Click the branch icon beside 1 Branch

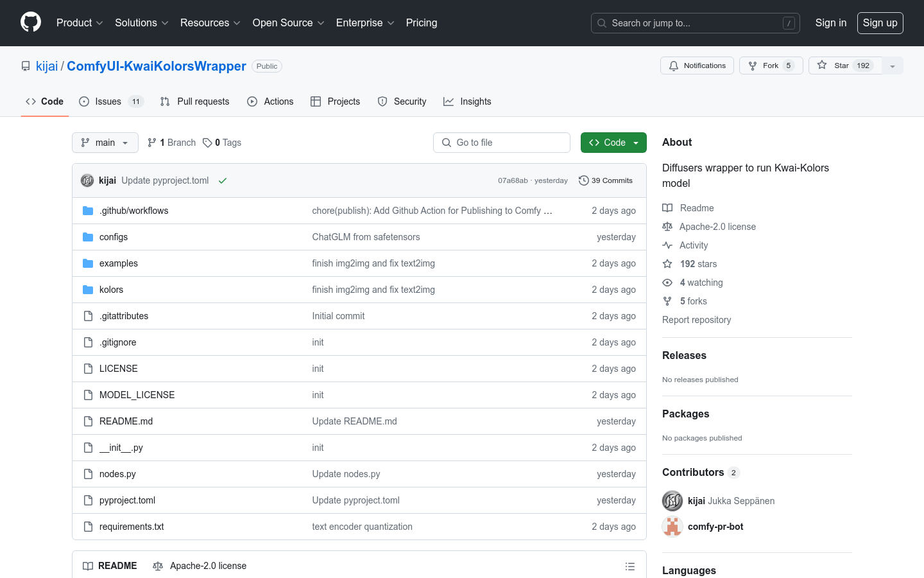[152, 143]
